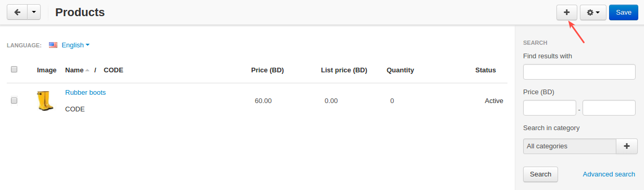Click the Save button
The image size is (644, 190).
coord(624,12)
